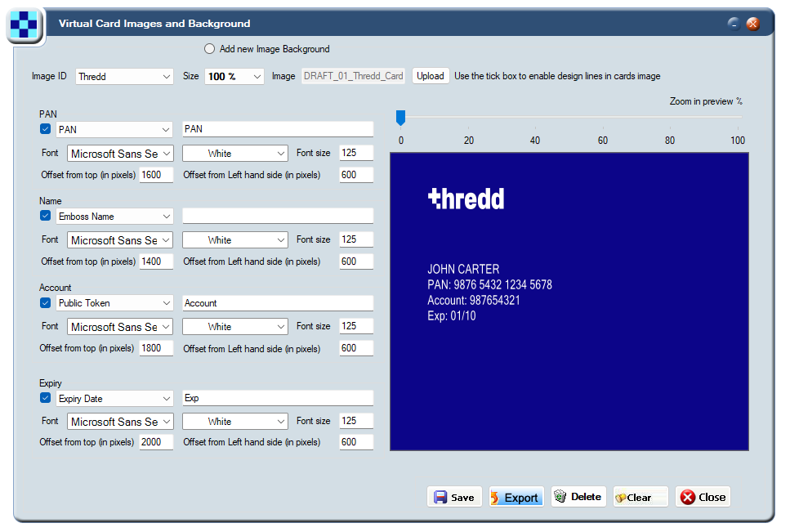
Task: Uncheck the Emboss Name checkbox
Action: 46,216
